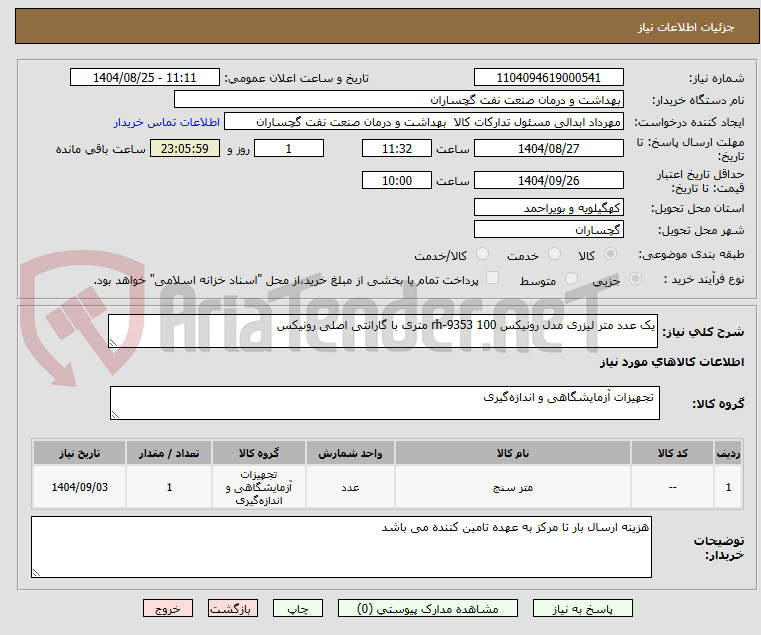761x635 pixels.
Task: Click the نام کالا column header
Action: pos(513,453)
